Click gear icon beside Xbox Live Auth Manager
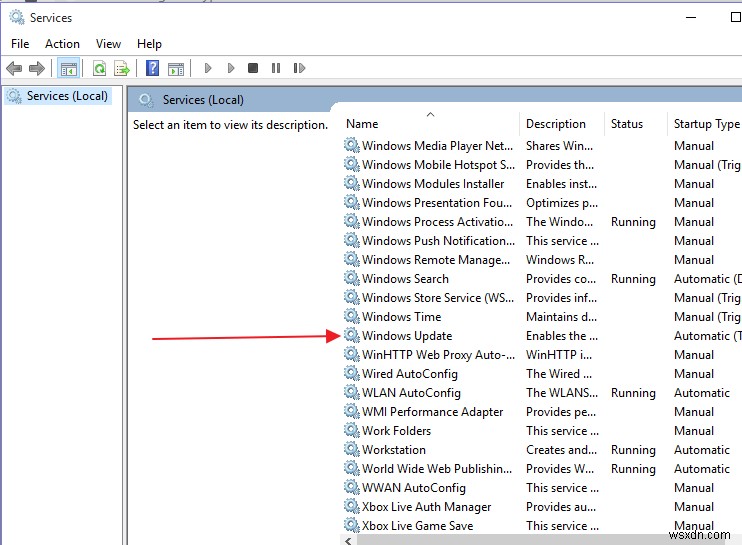This screenshot has height=545, width=742. coord(352,506)
